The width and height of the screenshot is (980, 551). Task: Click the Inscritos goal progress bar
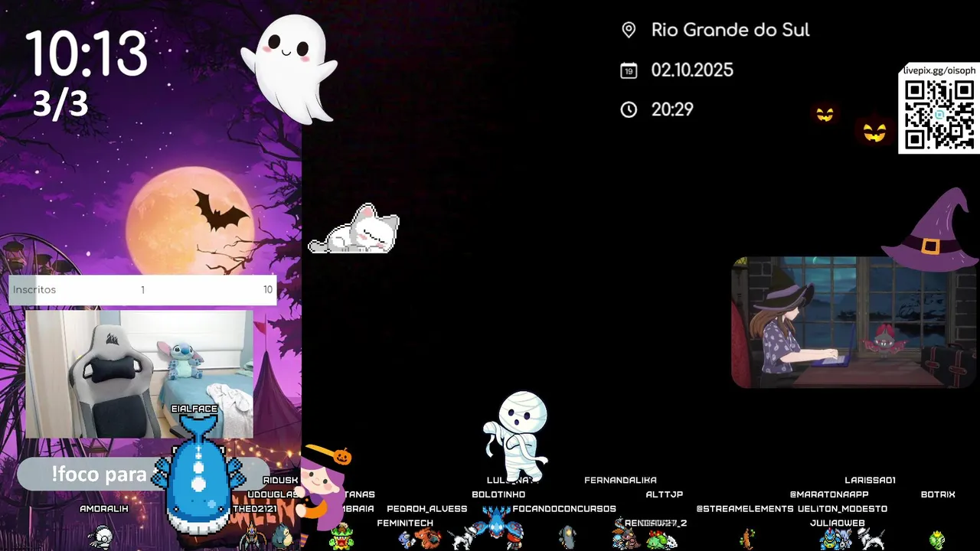142,290
